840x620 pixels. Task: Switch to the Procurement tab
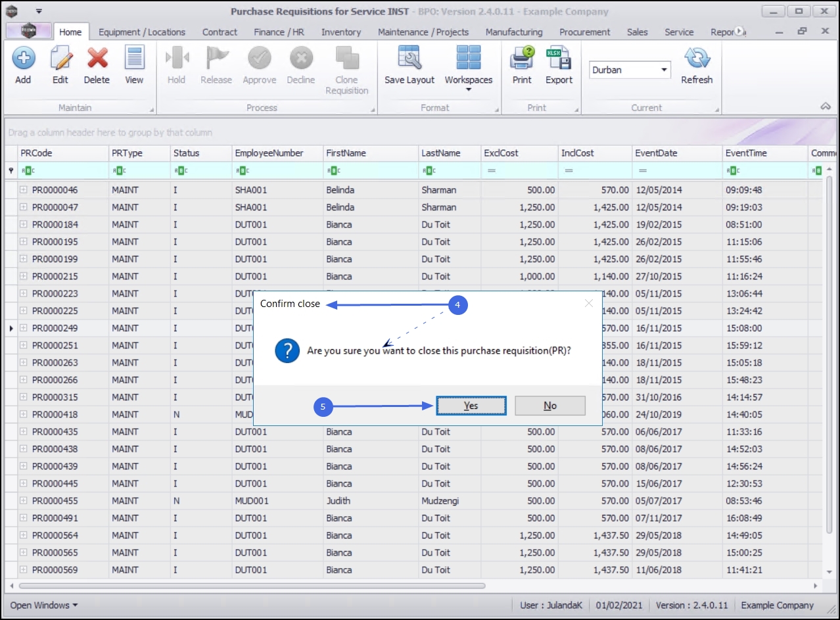[584, 32]
